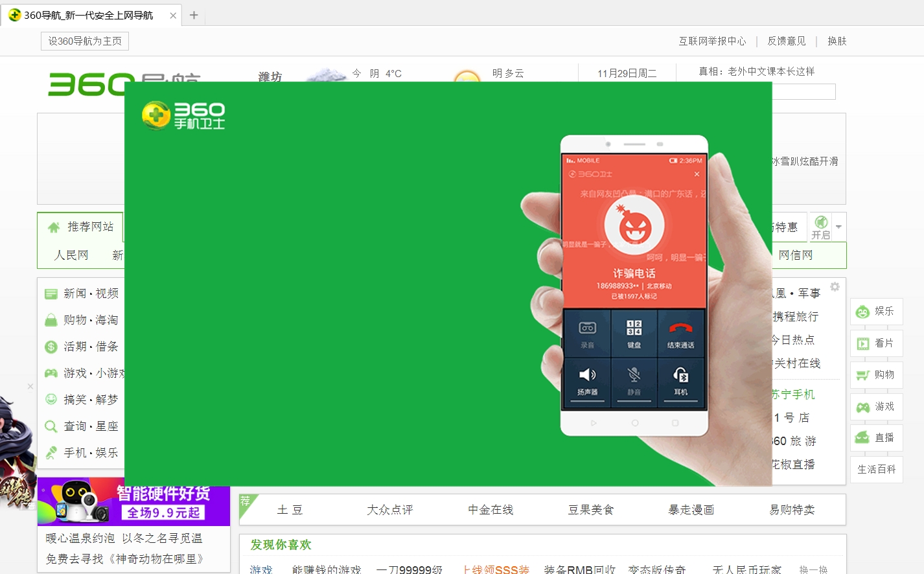Select the 推荐网站 tab
The height and width of the screenshot is (574, 924).
coord(81,227)
